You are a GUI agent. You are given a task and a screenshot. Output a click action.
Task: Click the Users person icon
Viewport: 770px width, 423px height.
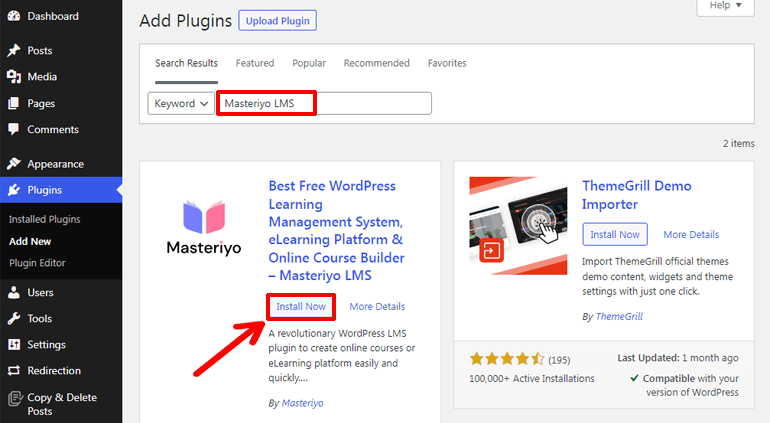pyautogui.click(x=14, y=292)
